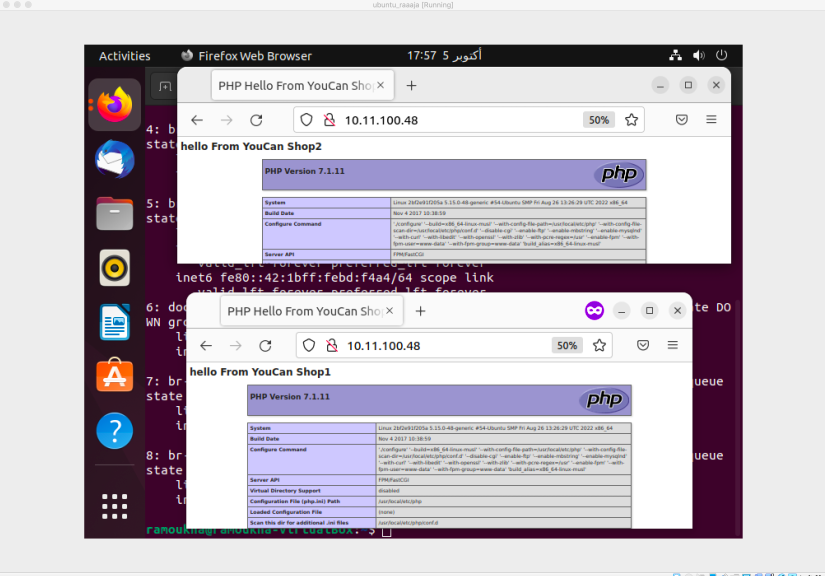The image size is (825, 576).
Task: Select the Shop1 window's PHP Hello tab
Action: click(311, 311)
